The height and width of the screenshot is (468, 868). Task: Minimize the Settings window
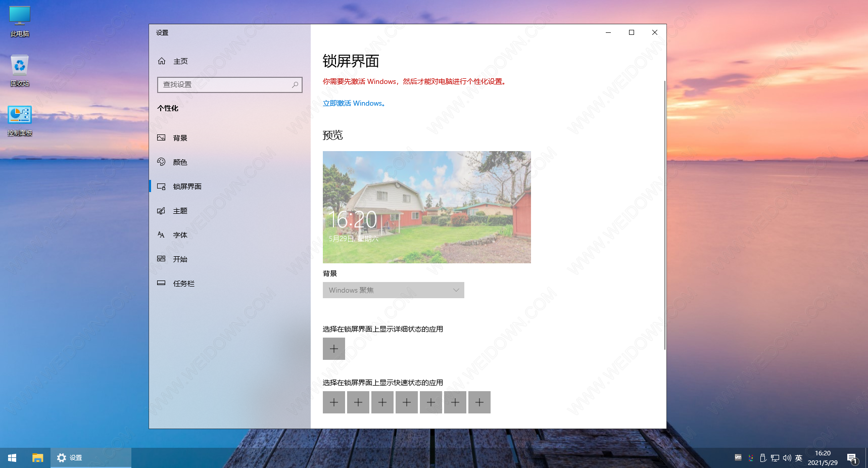[608, 32]
